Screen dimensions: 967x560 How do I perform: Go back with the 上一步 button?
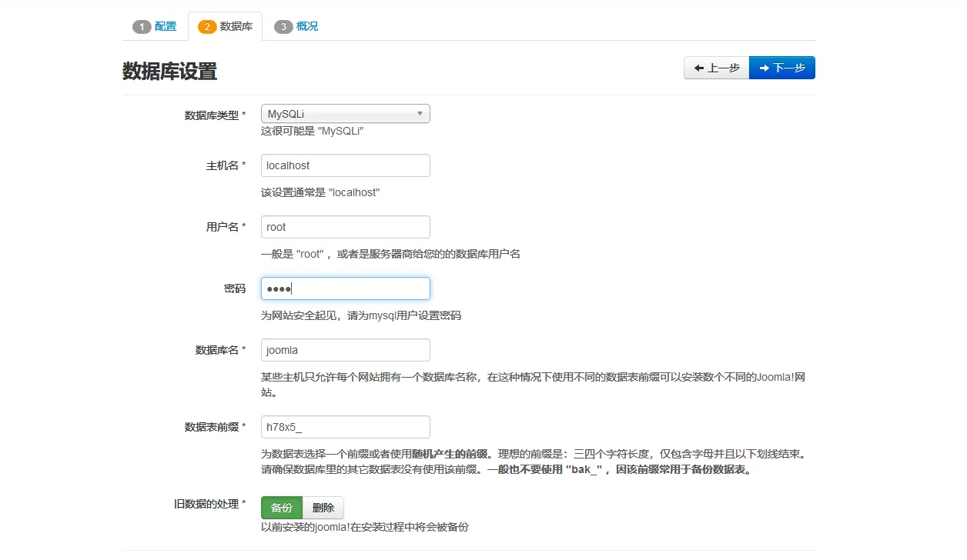click(716, 68)
